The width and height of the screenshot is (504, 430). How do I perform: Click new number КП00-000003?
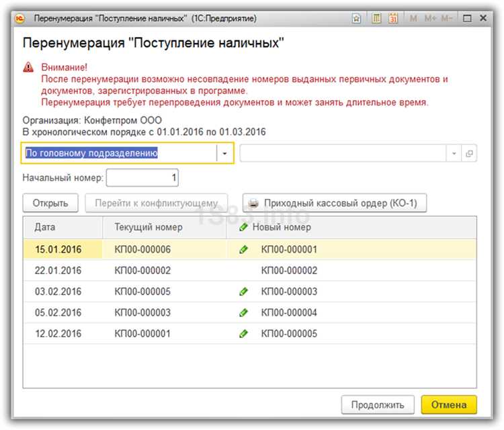[x=289, y=292]
